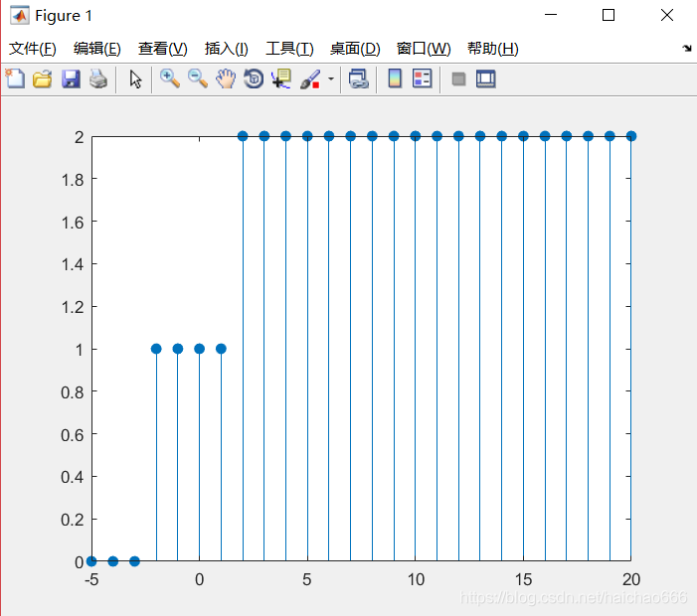Screen dimensions: 697x616
Task: Click the x-axis label 10
Action: [x=416, y=579]
